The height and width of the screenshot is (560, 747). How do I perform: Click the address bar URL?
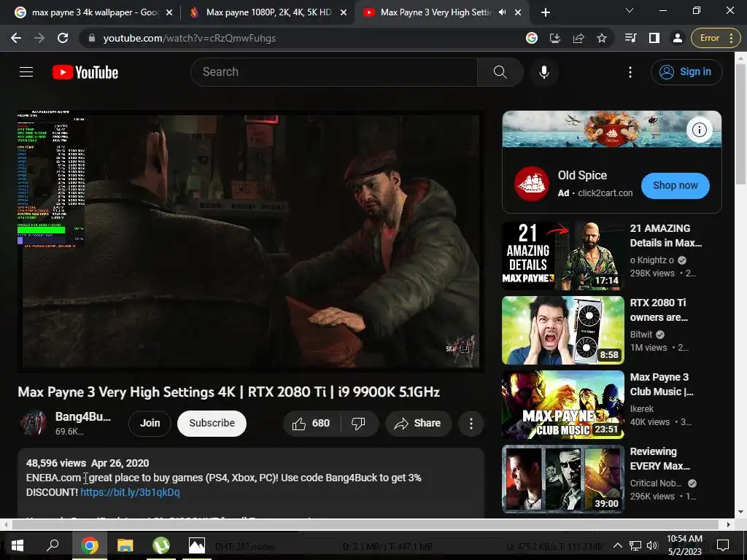pyautogui.click(x=190, y=38)
